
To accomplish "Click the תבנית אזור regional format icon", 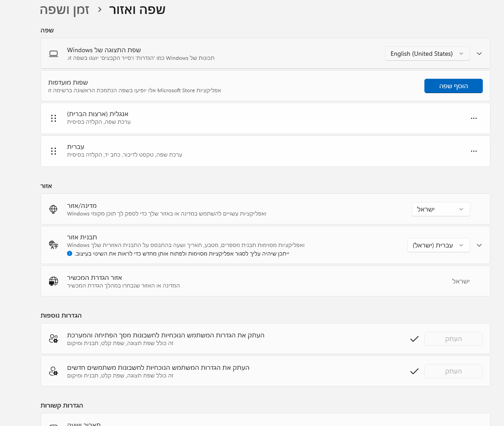I will pyautogui.click(x=54, y=245).
